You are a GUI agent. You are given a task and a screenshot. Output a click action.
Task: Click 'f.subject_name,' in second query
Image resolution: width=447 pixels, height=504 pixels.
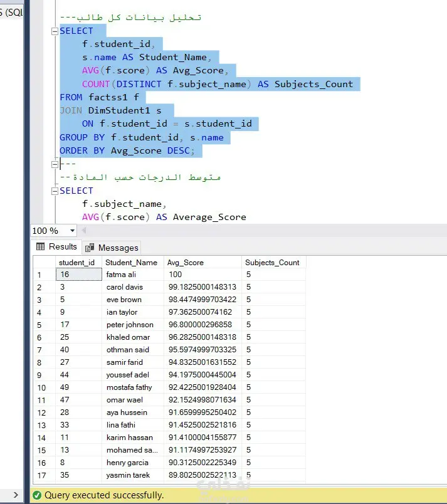pos(124,204)
